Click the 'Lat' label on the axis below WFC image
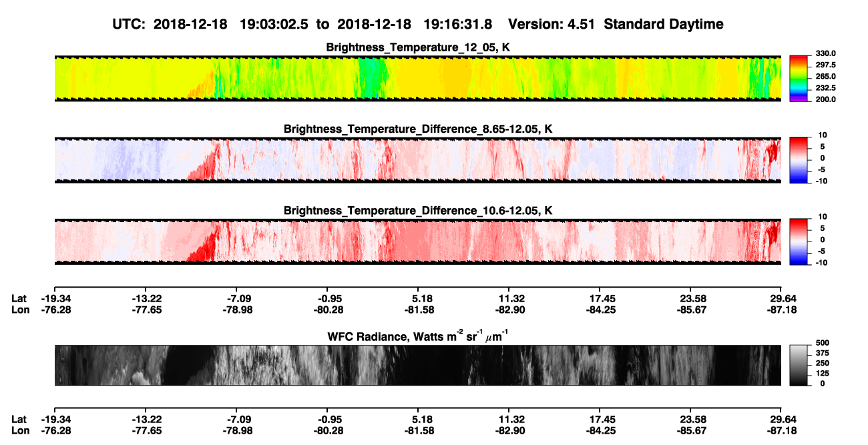 tap(19, 419)
